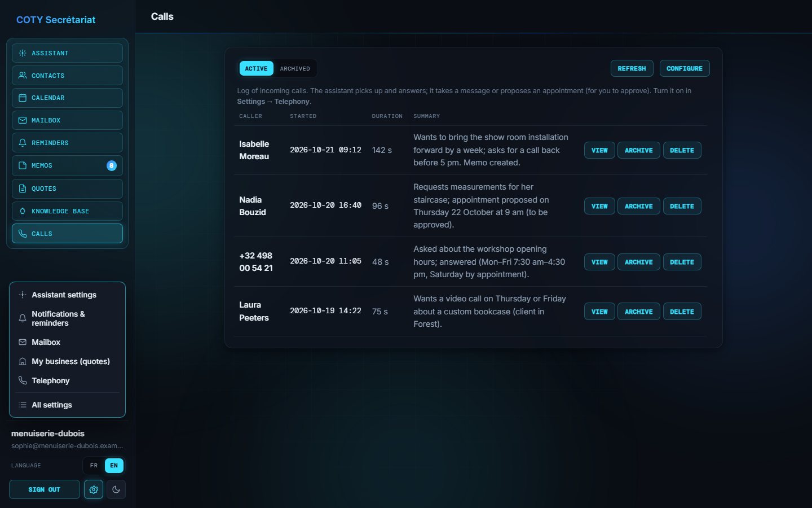Screen dimensions: 812x508
Task: Archive Laura Peeters' call
Action: click(639, 312)
